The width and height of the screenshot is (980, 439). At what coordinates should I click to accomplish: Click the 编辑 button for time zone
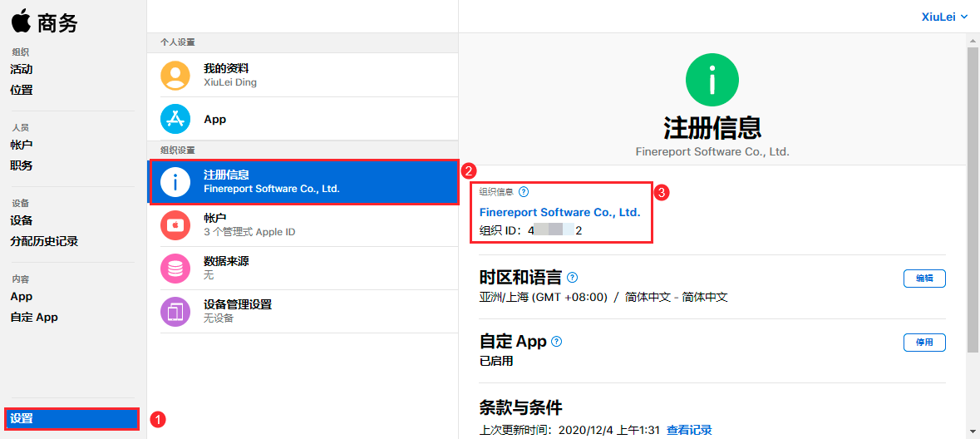point(924,279)
